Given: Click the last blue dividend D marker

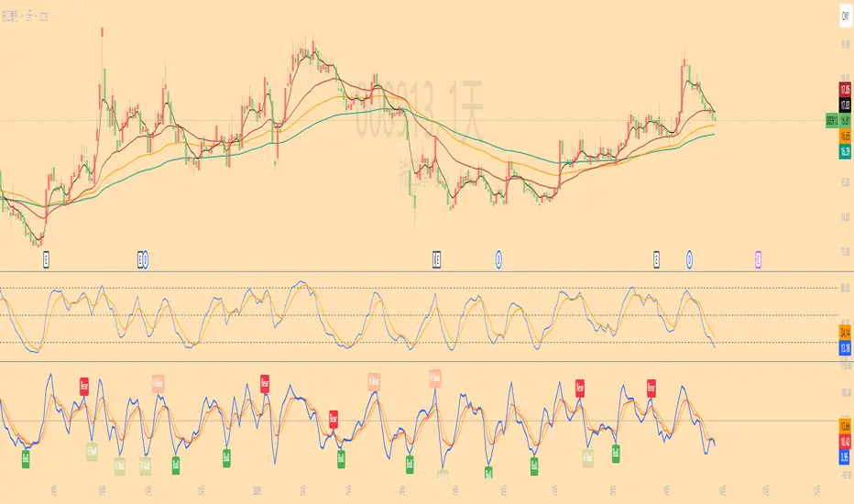Looking at the screenshot, I should (689, 260).
